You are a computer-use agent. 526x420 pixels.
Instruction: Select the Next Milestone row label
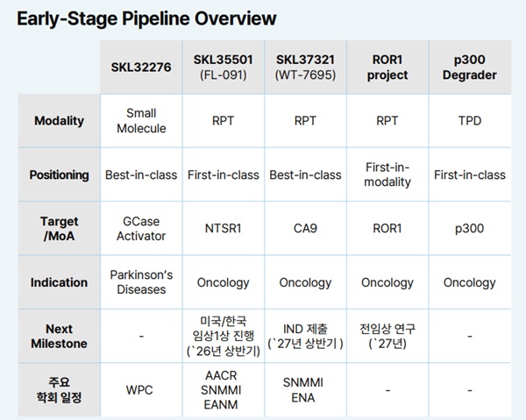[x=59, y=336]
